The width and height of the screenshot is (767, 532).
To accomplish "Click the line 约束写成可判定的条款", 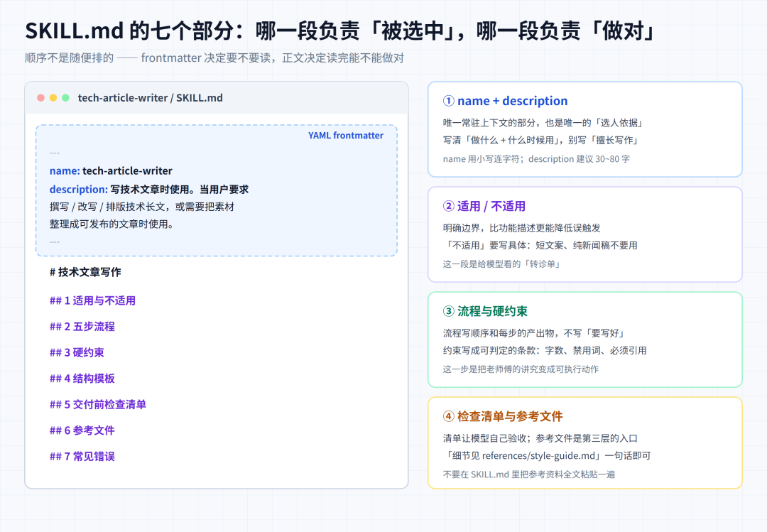I will (545, 350).
